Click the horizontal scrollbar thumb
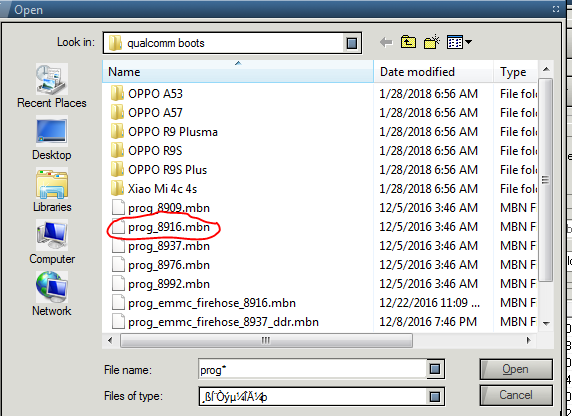The image size is (572, 416). [x=266, y=340]
